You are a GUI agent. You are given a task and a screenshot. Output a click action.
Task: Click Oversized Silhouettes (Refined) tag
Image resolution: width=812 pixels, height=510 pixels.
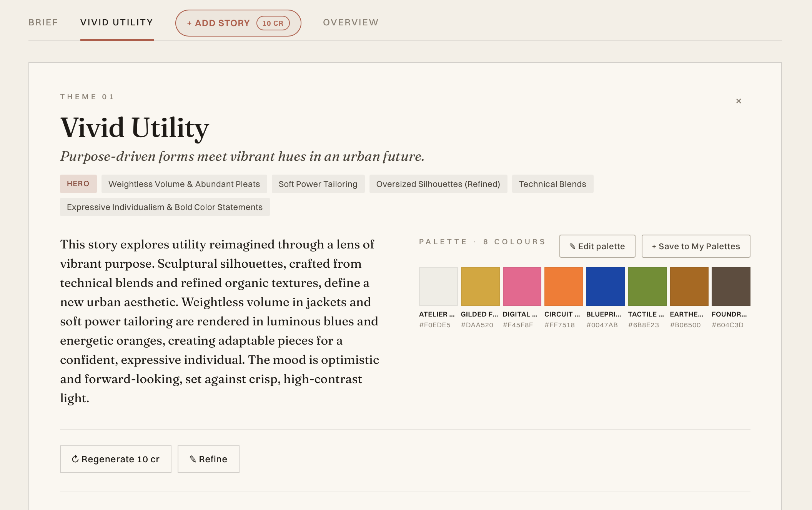pos(438,184)
